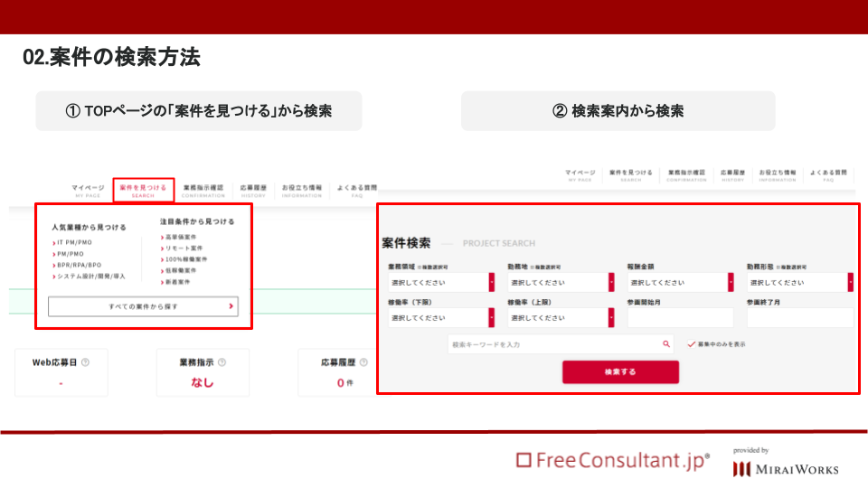The height and width of the screenshot is (488, 868).
Task: Expand the 報酬金額 dropdown
Action: pos(680,282)
